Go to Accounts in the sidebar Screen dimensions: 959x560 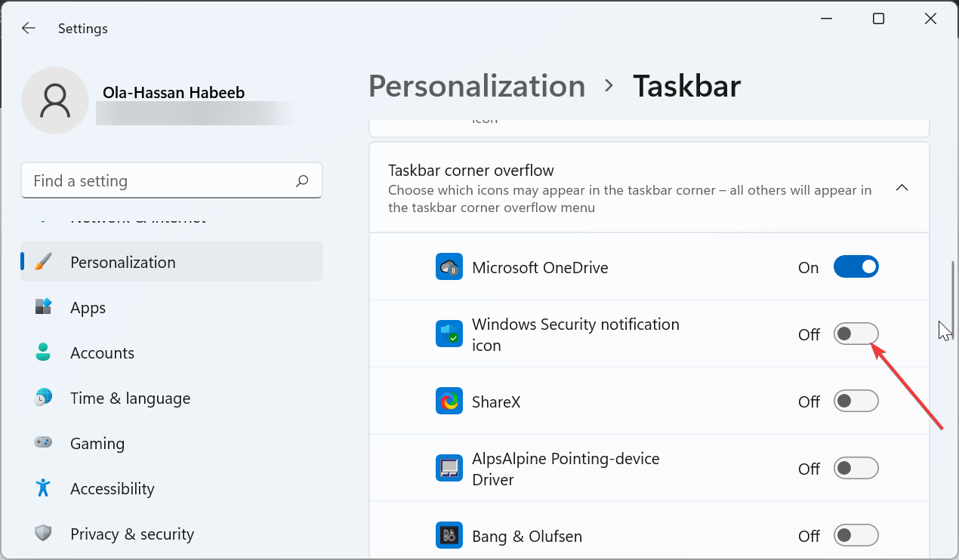(102, 353)
